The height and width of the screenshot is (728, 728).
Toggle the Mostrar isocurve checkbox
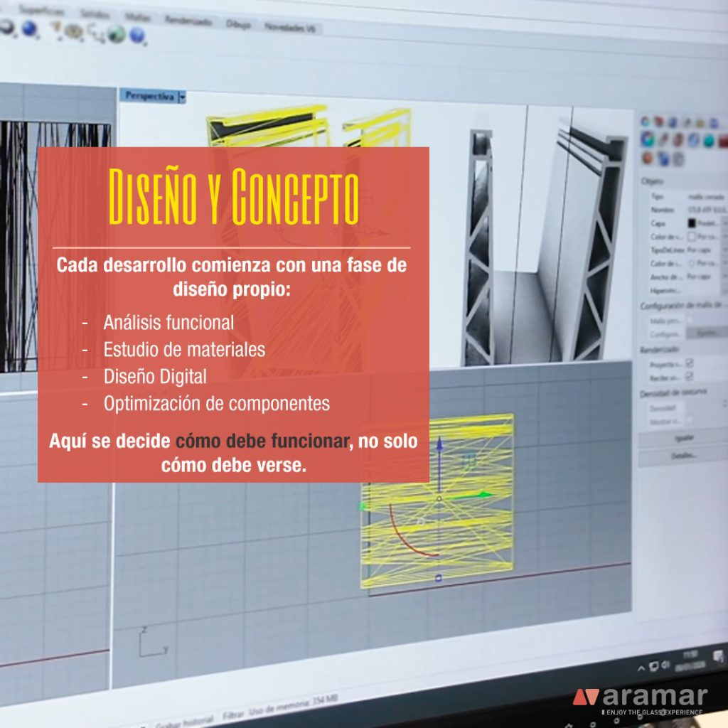[690, 420]
